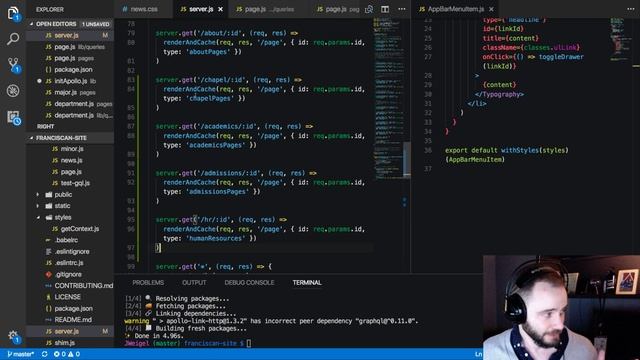Click the left editor minimap

[x=389, y=98]
